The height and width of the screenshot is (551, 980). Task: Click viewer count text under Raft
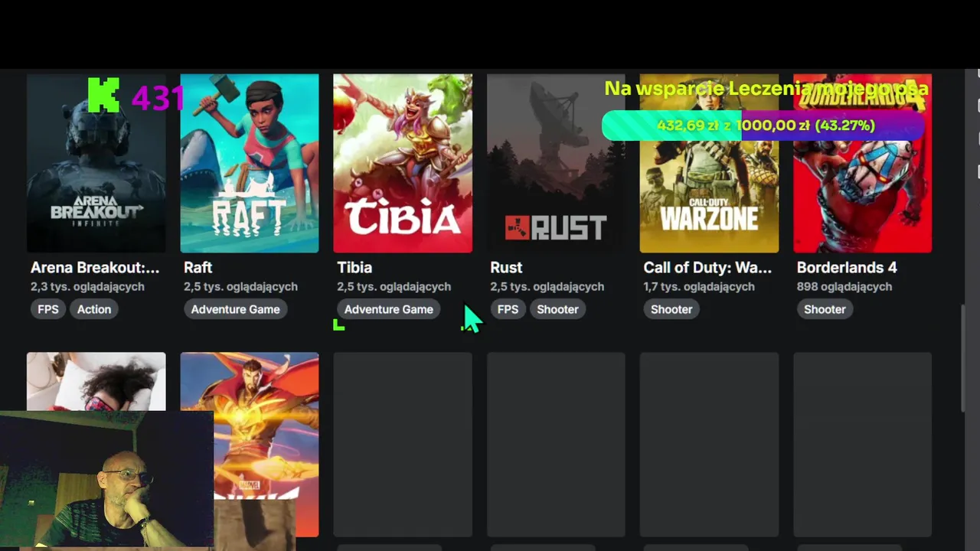click(x=240, y=286)
